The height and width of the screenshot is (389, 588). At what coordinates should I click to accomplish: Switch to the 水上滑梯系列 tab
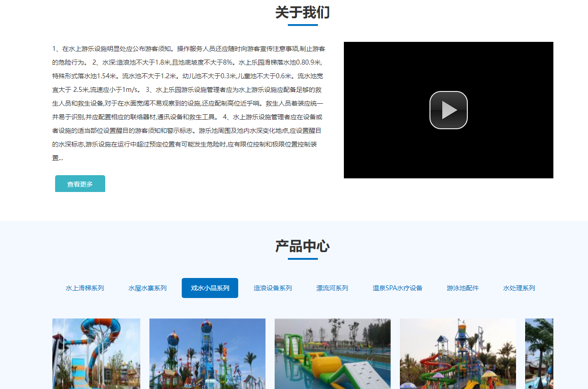[85, 288]
